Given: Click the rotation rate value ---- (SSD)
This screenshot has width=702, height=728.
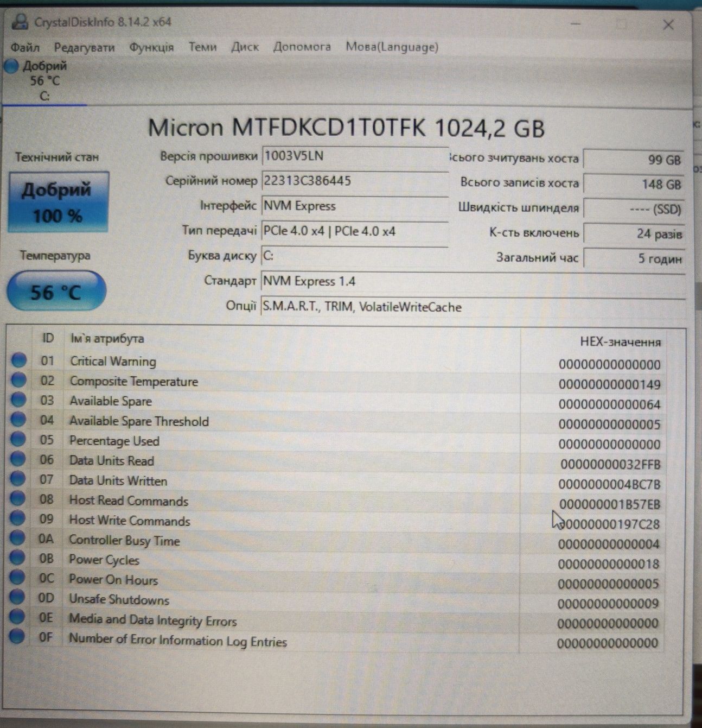Looking at the screenshot, I should click(634, 210).
